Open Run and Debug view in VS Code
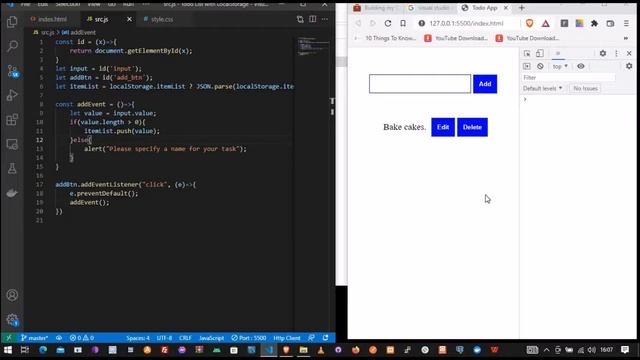The height and width of the screenshot is (360, 640). point(12,95)
